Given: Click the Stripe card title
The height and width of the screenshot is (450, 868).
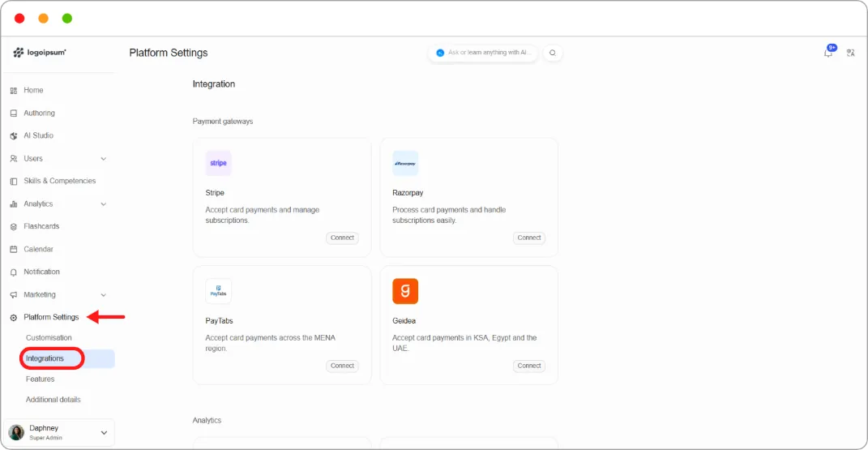Looking at the screenshot, I should (215, 193).
